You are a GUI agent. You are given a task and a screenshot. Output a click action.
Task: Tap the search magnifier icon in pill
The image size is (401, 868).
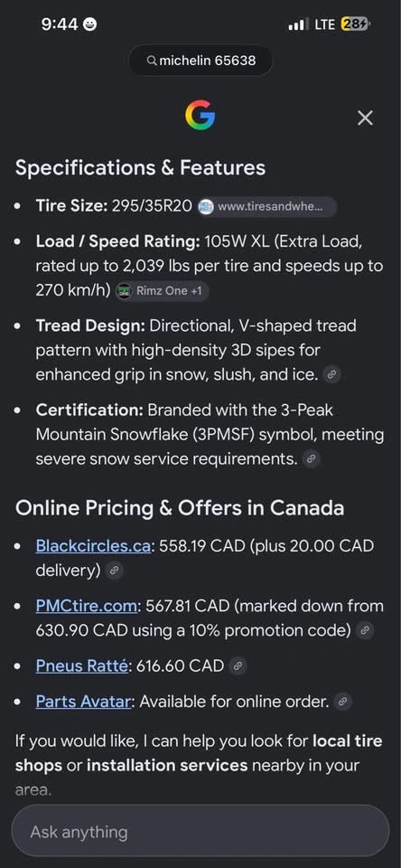click(x=152, y=61)
